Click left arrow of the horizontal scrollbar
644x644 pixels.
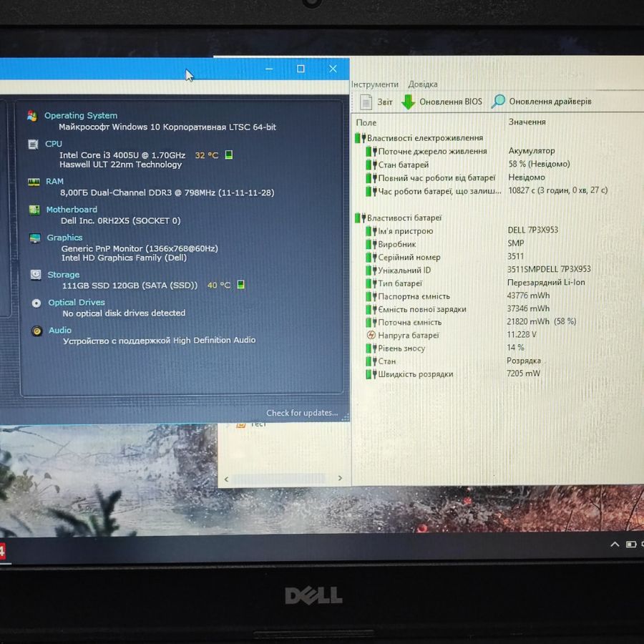(x=226, y=479)
